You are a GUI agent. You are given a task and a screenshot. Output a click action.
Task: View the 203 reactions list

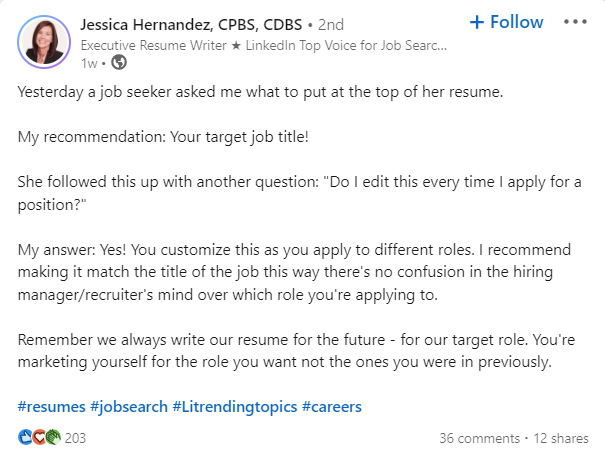76,438
